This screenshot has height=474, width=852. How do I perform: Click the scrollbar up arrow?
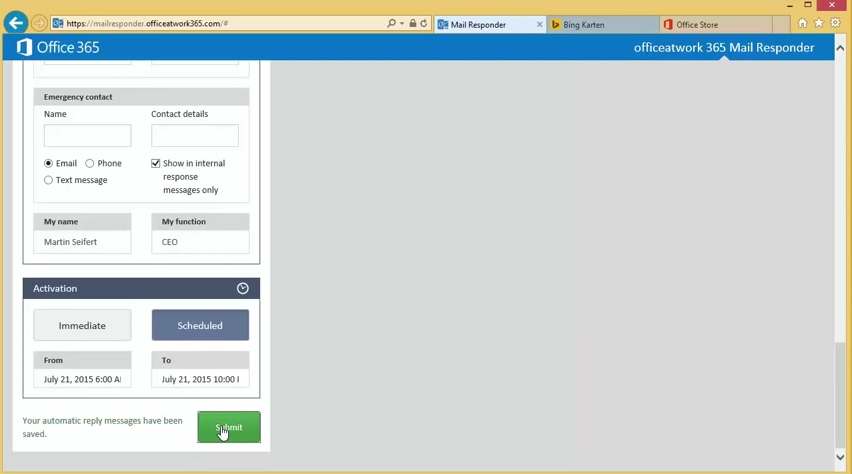(840, 48)
